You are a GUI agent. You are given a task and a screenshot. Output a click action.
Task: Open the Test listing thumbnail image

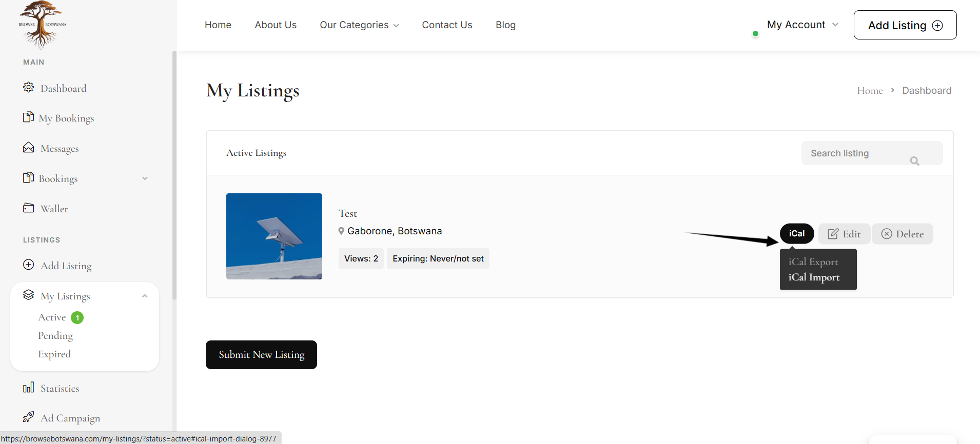[x=274, y=236]
